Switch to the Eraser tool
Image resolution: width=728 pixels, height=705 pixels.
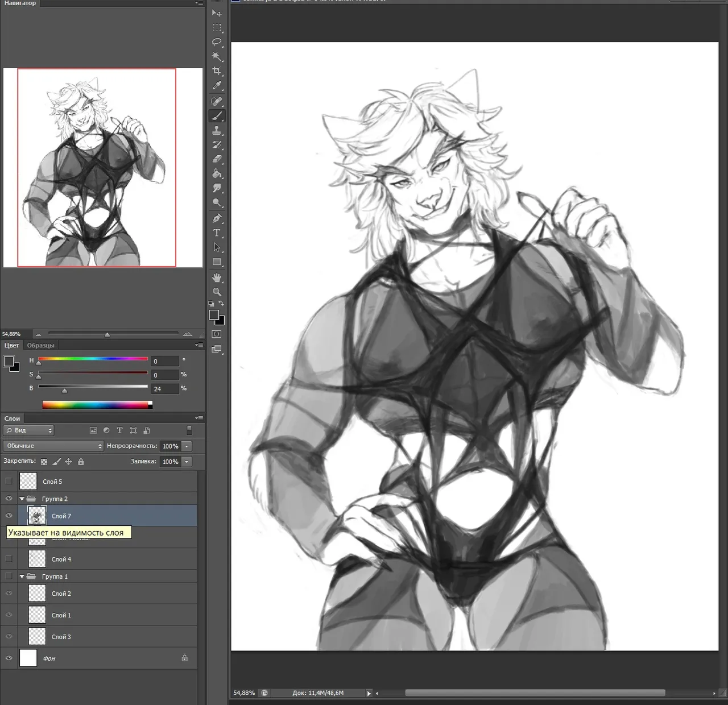tap(217, 159)
